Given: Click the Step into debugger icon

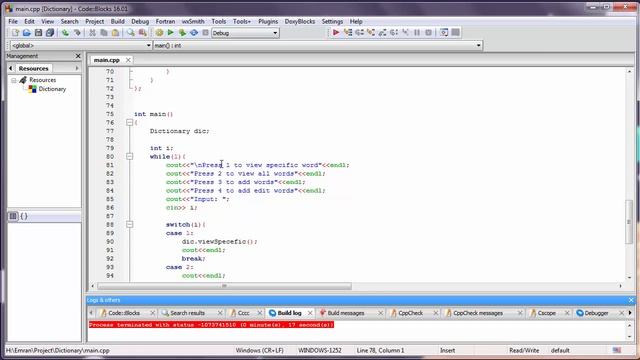Looking at the screenshot, I should (371, 32).
